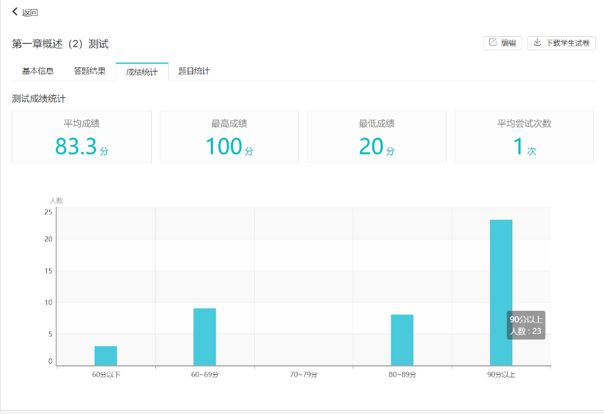Click the 人数 y-axis title
604x414 pixels.
coord(56,200)
